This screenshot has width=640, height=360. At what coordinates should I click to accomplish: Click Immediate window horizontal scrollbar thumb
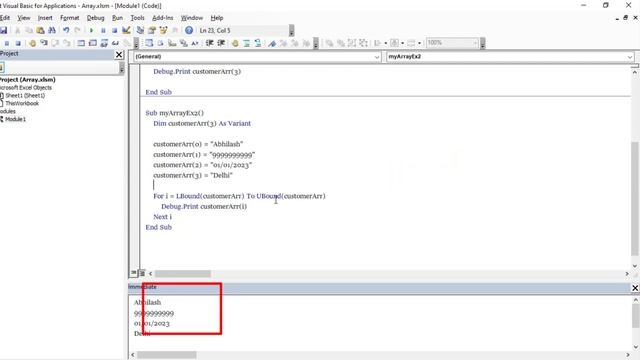pyautogui.click(x=167, y=355)
